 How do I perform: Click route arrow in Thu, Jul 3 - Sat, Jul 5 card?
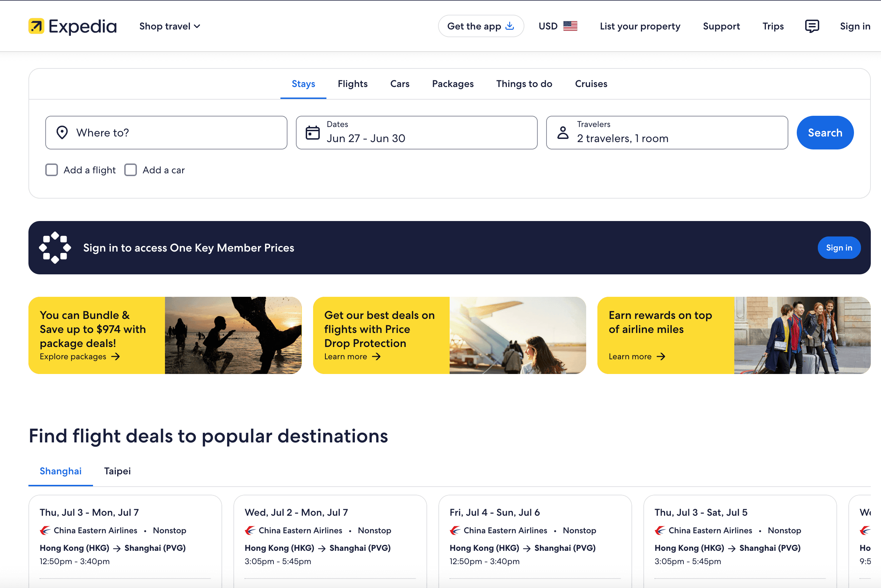point(732,549)
